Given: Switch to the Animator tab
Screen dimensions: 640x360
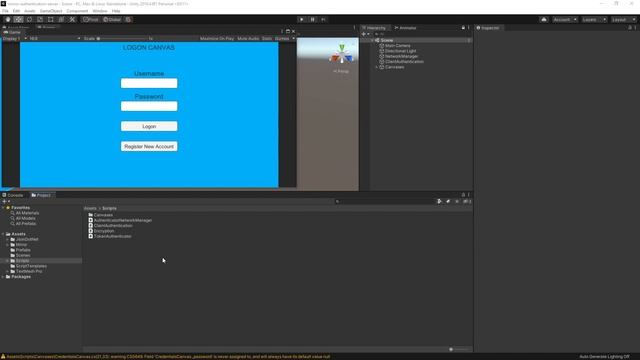Looking at the screenshot, I should point(405,28).
